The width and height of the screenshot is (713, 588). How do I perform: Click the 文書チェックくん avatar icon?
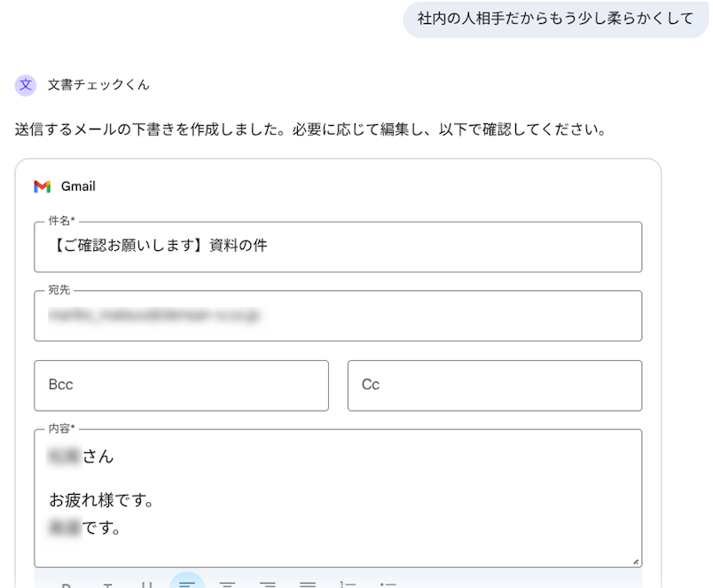tap(26, 85)
